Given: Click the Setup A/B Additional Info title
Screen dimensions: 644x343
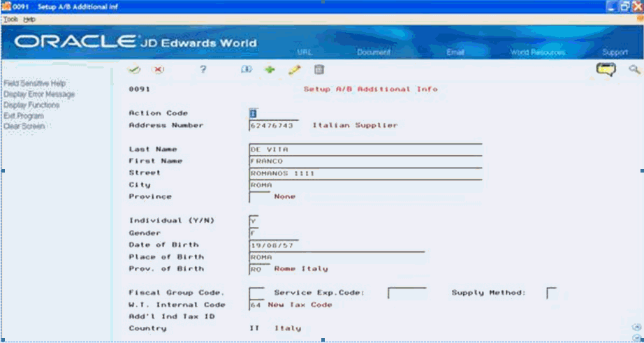Looking at the screenshot, I should click(x=370, y=89).
